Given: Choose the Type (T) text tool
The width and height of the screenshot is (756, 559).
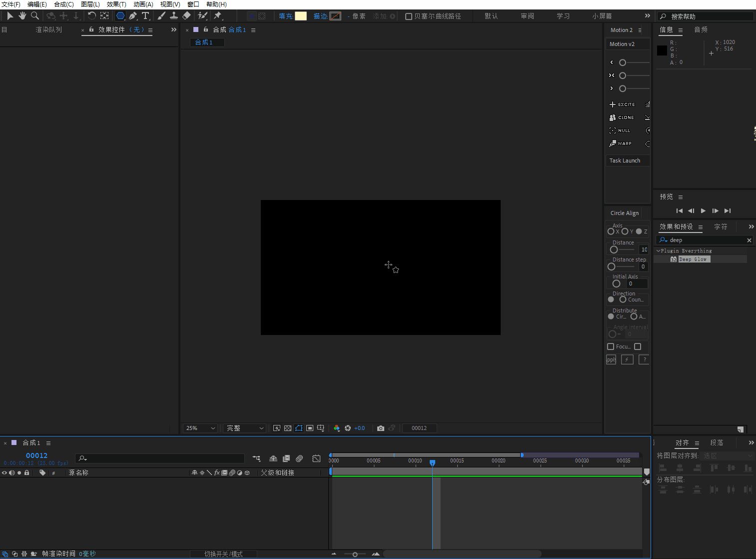Looking at the screenshot, I should (145, 16).
